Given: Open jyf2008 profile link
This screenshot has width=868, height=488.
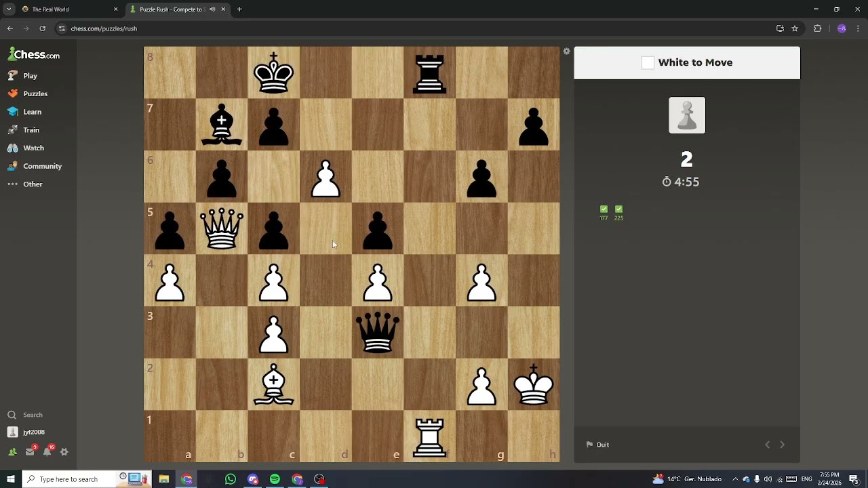Looking at the screenshot, I should [x=26, y=432].
